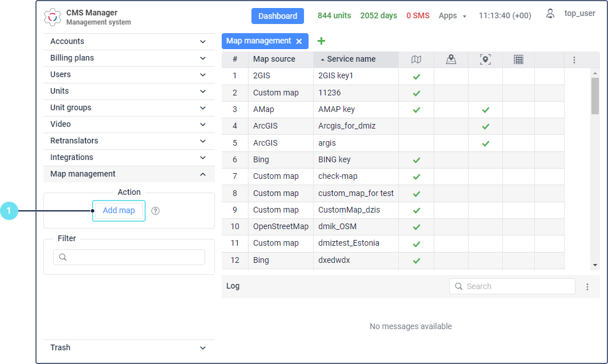Click the routing column header icon
Image resolution: width=608 pixels, height=364 pixels.
tap(451, 59)
